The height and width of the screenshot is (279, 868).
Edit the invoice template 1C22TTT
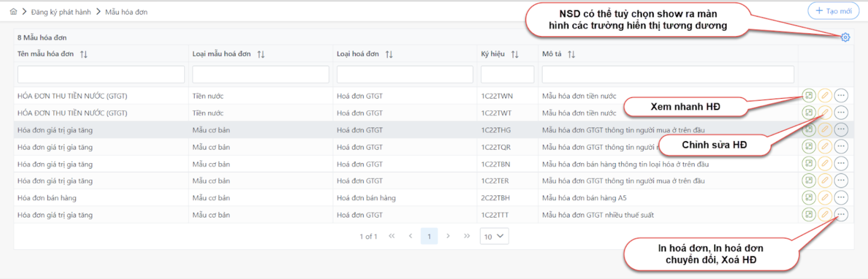point(825,214)
